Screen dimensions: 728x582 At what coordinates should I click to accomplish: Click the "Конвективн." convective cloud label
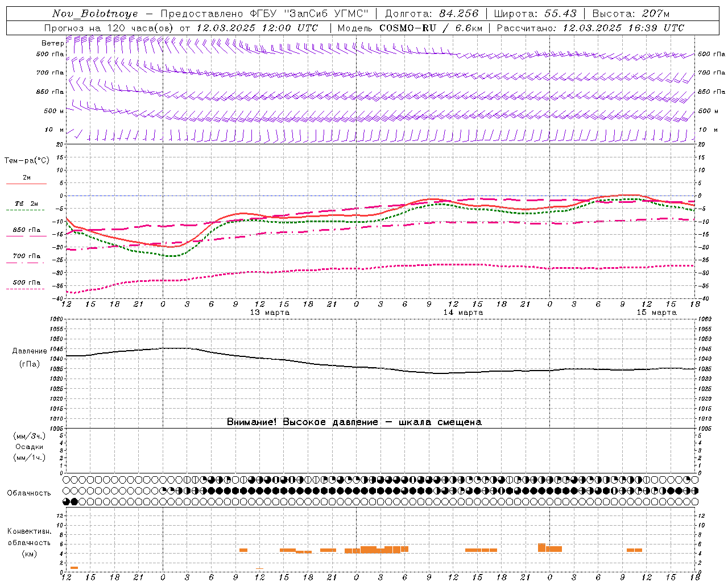(x=30, y=531)
